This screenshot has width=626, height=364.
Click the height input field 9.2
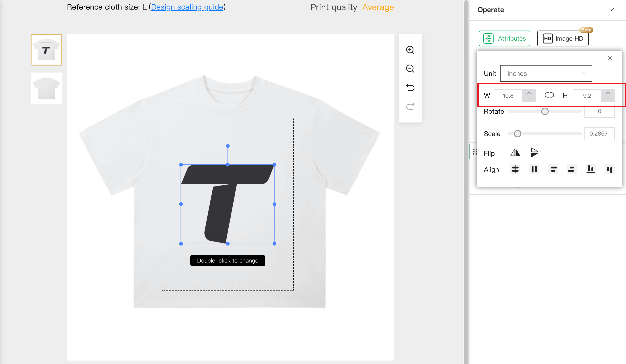pyautogui.click(x=587, y=96)
